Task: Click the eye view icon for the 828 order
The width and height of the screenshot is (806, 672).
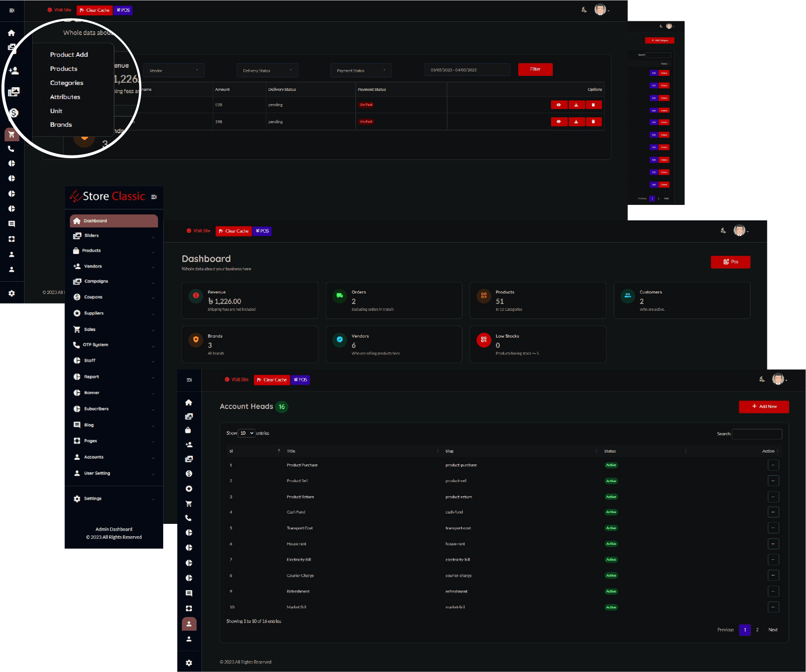Action: pyautogui.click(x=559, y=105)
